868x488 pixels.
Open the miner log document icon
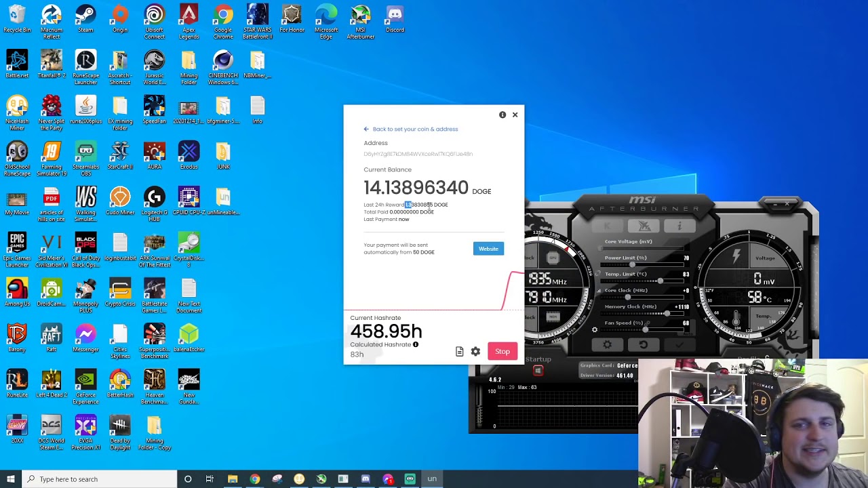(x=460, y=351)
